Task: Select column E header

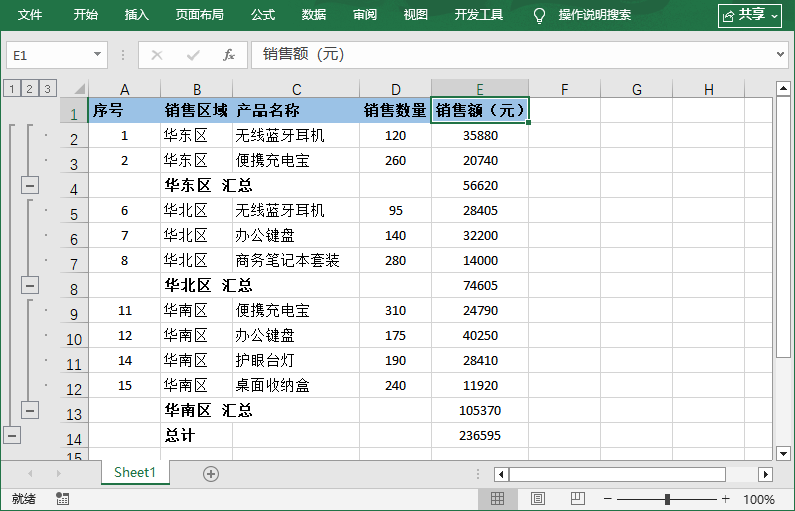Action: tap(480, 89)
